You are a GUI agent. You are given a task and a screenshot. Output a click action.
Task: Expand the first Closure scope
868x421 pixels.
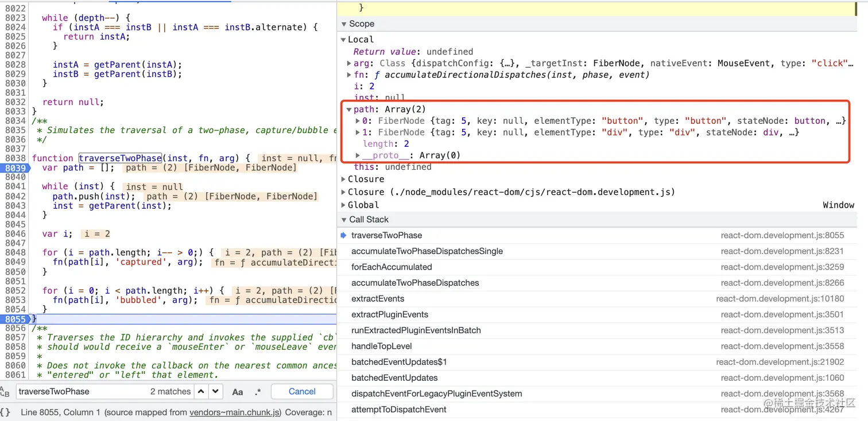343,179
